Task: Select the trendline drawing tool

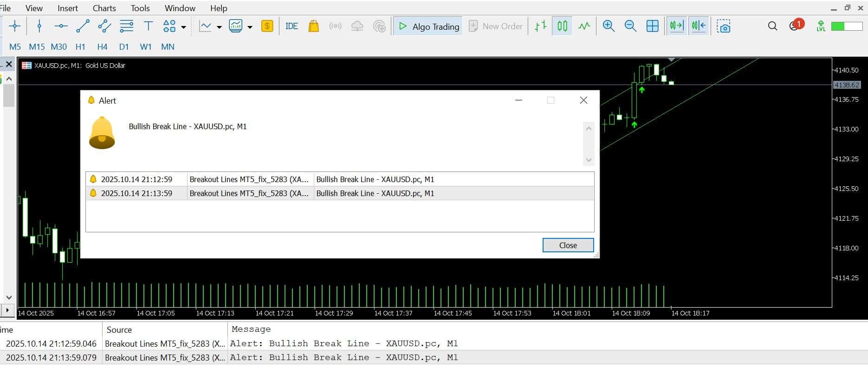Action: [x=83, y=26]
